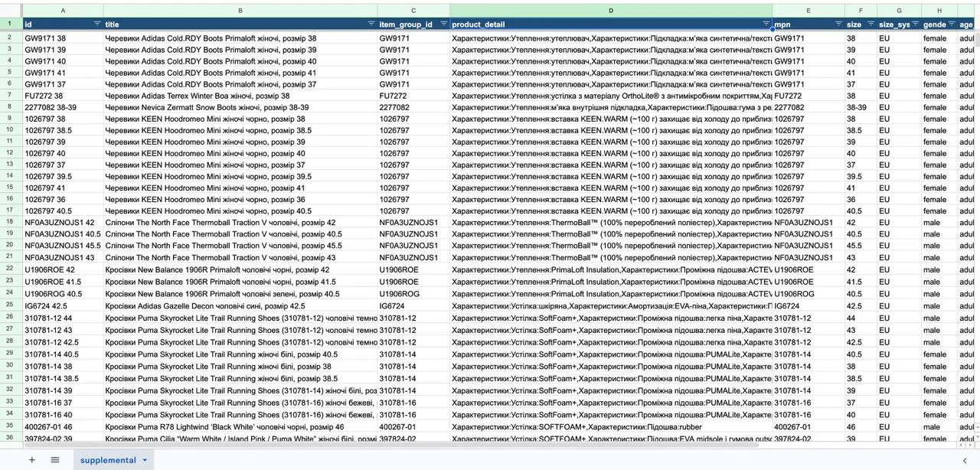
Task: Select the '38-39' size cell
Action: pyautogui.click(x=861, y=108)
